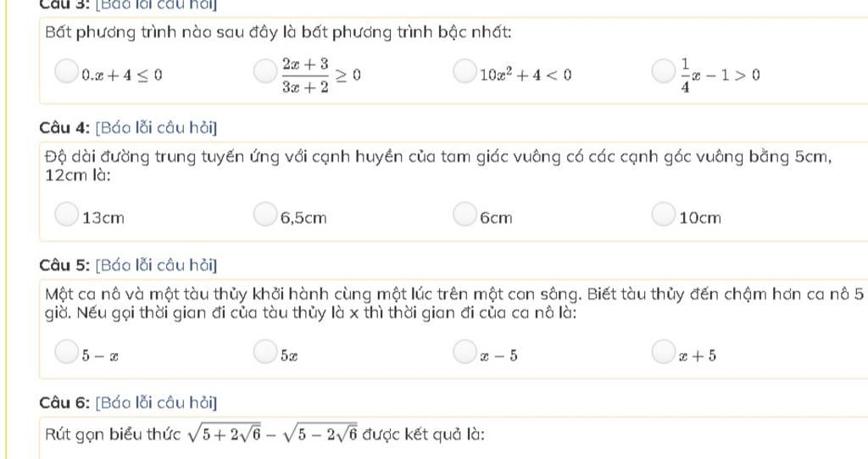Report error for Câu 4
Viewport: 868px width, 459px height.
point(156,128)
